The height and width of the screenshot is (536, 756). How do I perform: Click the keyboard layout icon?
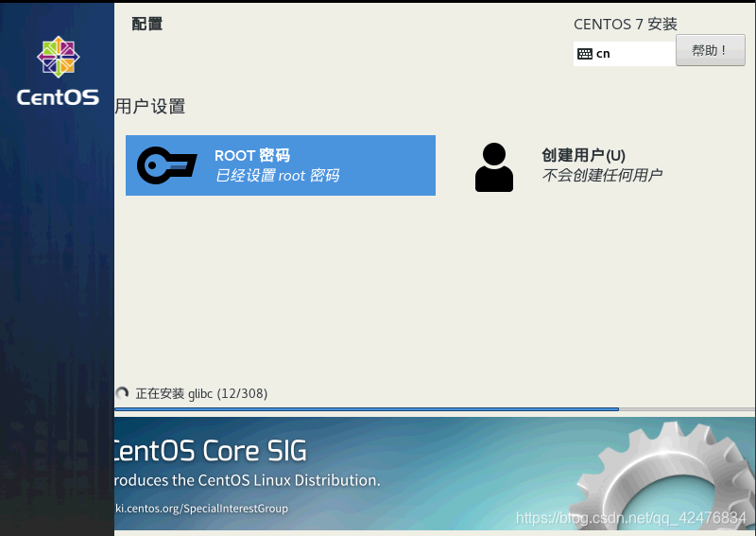[x=585, y=54]
